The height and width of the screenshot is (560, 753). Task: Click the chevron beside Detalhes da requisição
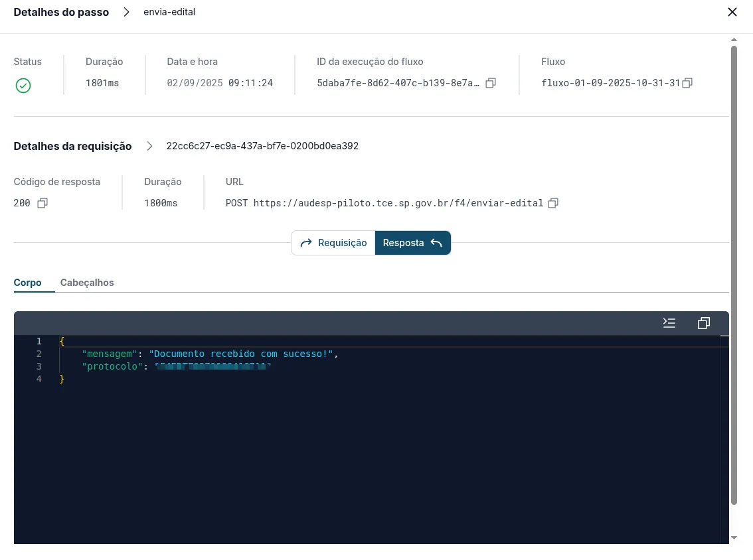pos(149,146)
